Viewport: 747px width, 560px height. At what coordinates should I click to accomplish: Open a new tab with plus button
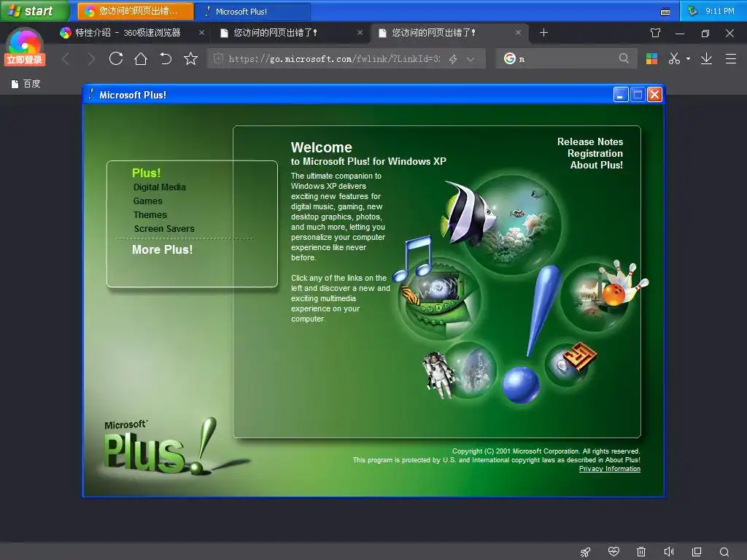543,32
